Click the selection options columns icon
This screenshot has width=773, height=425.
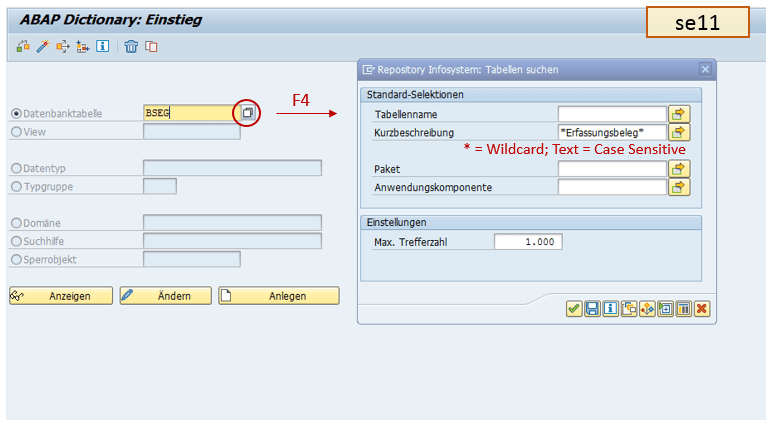tap(683, 309)
